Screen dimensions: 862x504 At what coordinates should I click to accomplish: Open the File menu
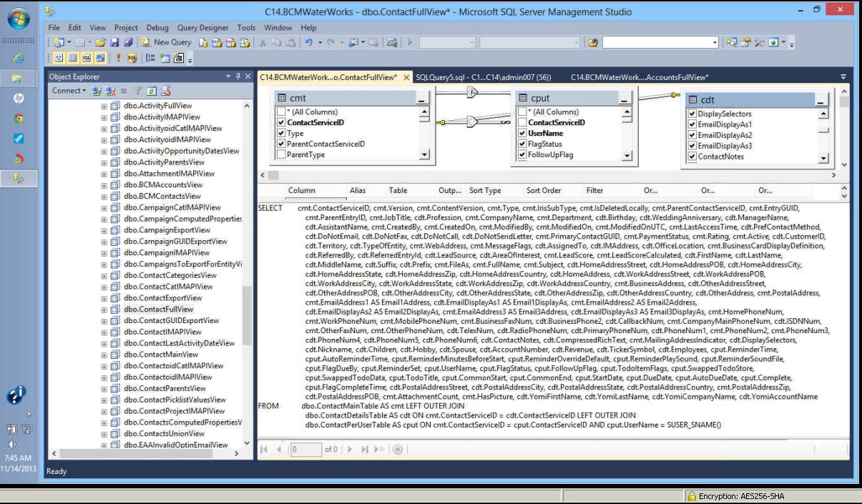point(54,28)
